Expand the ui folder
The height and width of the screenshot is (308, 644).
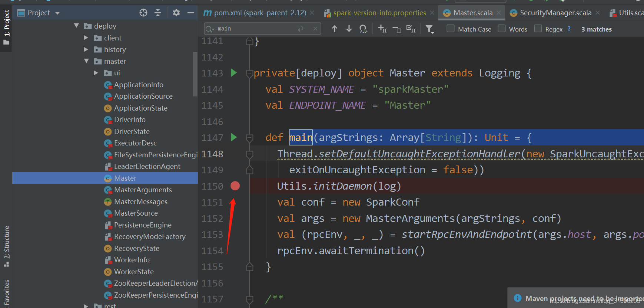(x=96, y=73)
